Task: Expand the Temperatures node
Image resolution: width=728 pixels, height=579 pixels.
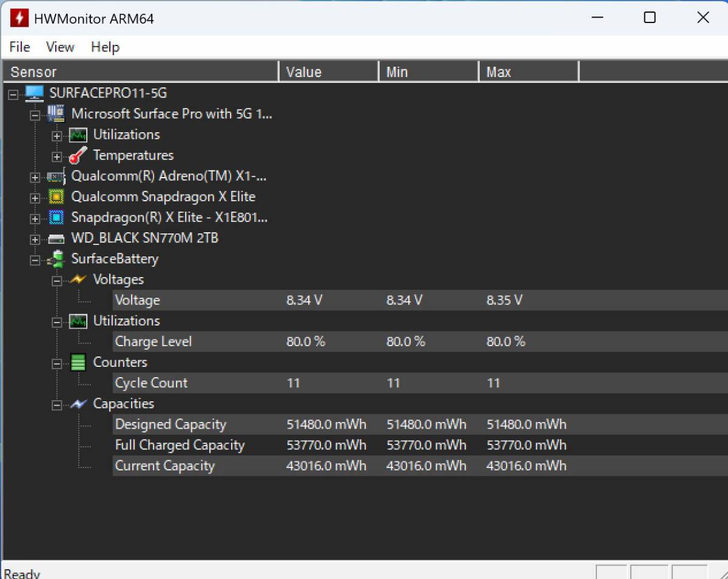Action: (57, 157)
